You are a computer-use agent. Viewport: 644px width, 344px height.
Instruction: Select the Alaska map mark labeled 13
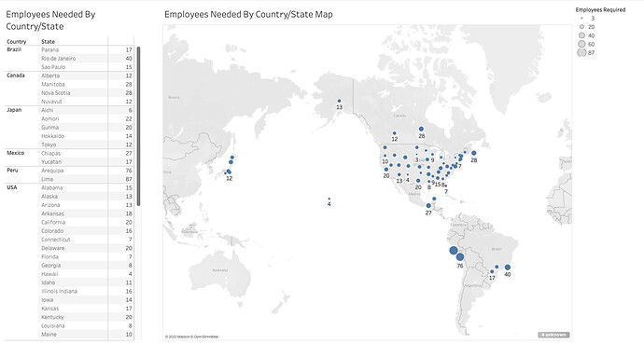tap(339, 101)
